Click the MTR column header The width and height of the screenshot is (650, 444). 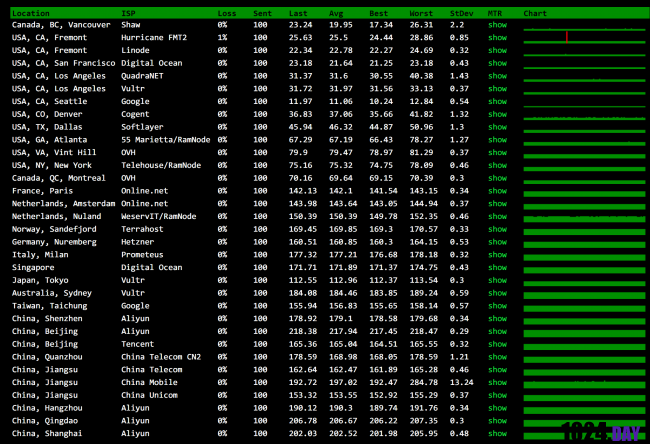[x=495, y=13]
